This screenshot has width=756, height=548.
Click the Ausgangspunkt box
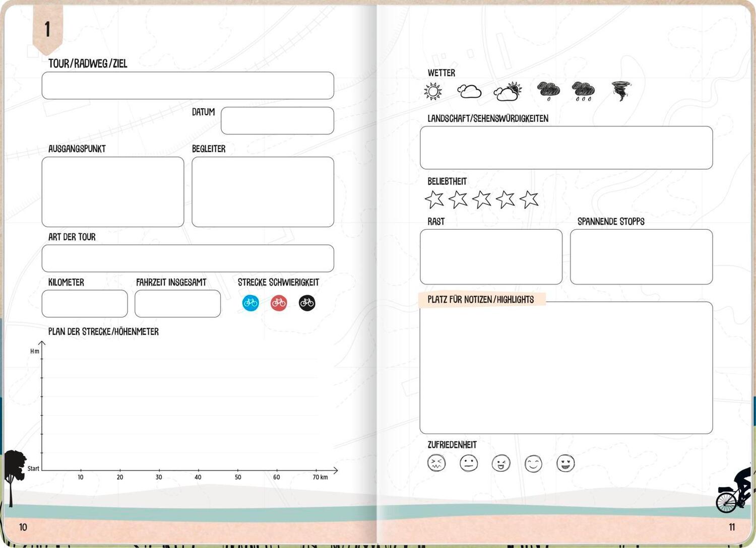coord(113,192)
